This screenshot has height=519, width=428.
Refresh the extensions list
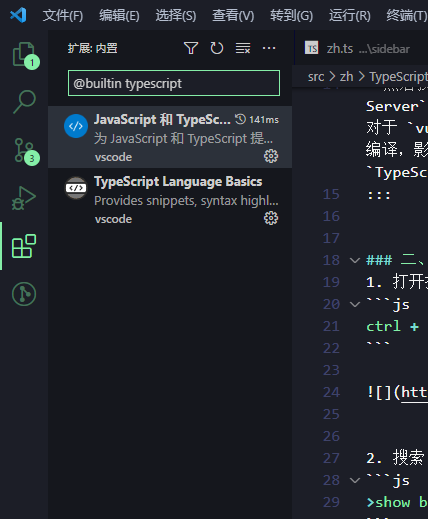[x=217, y=48]
